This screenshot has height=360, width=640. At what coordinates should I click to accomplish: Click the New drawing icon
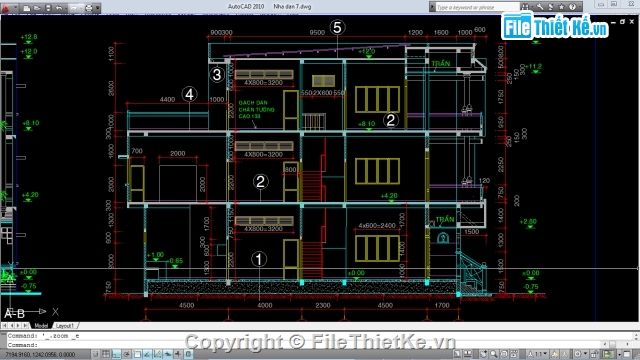click(x=27, y=8)
